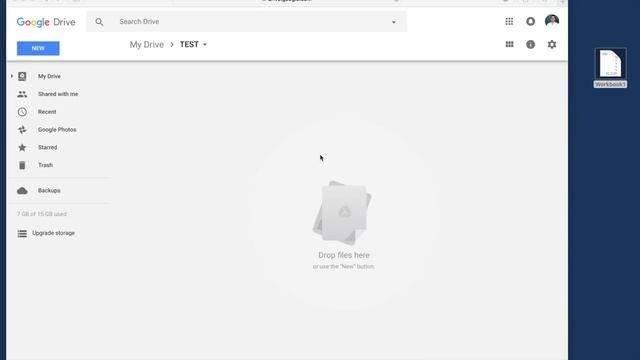Open the Google apps grid

[x=509, y=21]
